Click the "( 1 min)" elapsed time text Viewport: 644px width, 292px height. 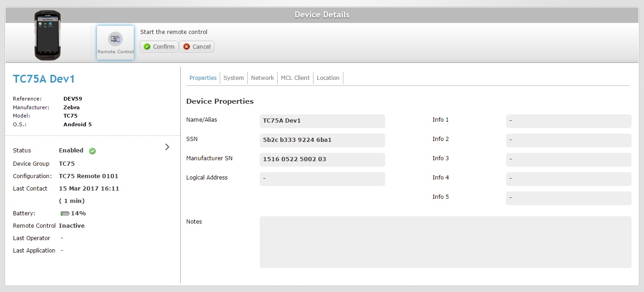(72, 201)
